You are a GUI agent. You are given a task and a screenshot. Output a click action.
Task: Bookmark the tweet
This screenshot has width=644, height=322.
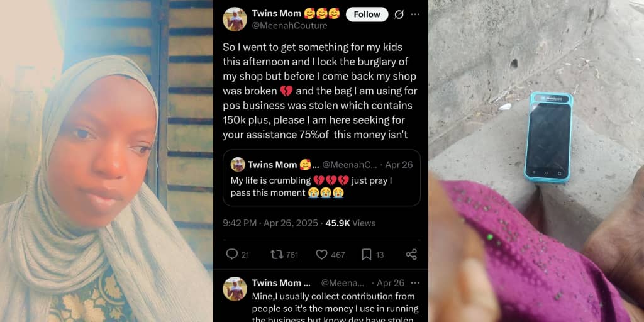367,254
